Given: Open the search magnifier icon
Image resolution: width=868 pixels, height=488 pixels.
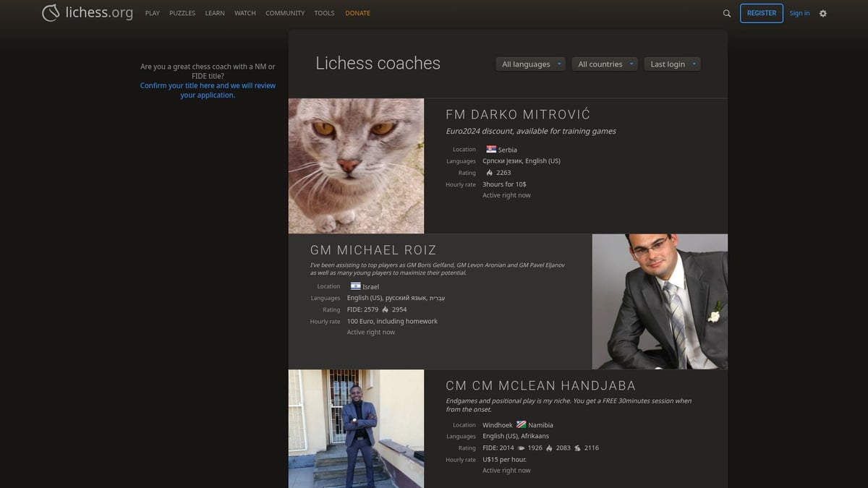Looking at the screenshot, I should point(726,13).
